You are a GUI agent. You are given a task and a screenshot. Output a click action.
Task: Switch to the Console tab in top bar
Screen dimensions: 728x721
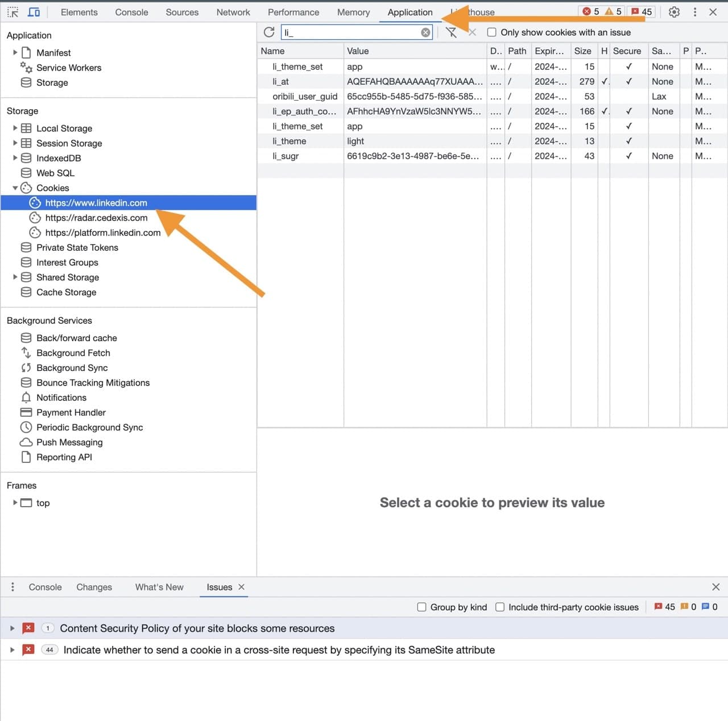pos(131,12)
